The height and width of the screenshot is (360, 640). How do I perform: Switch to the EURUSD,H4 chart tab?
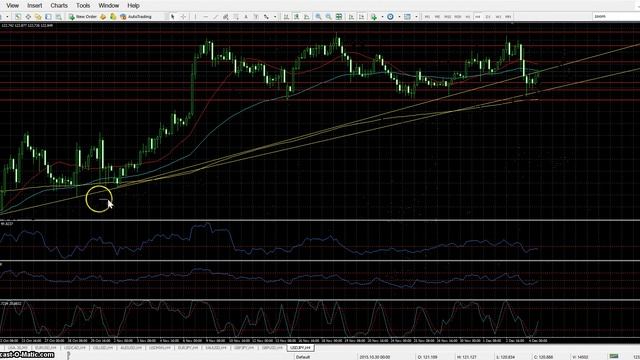click(x=45, y=348)
